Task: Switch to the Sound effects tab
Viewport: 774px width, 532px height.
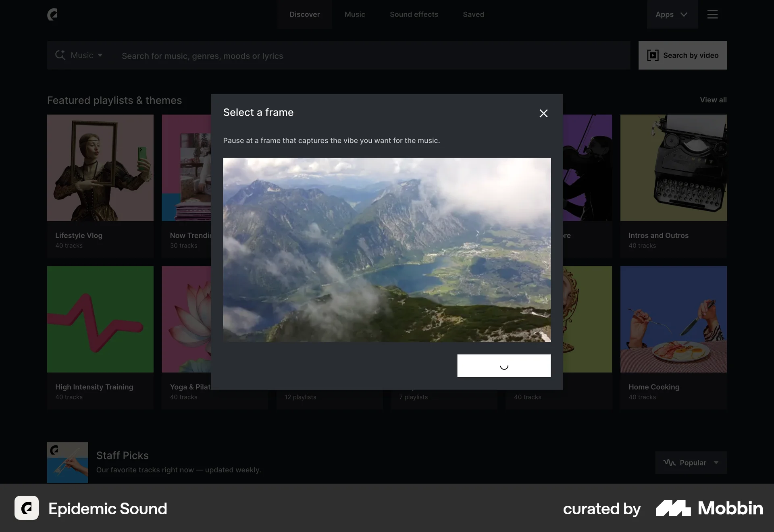Action: point(414,15)
